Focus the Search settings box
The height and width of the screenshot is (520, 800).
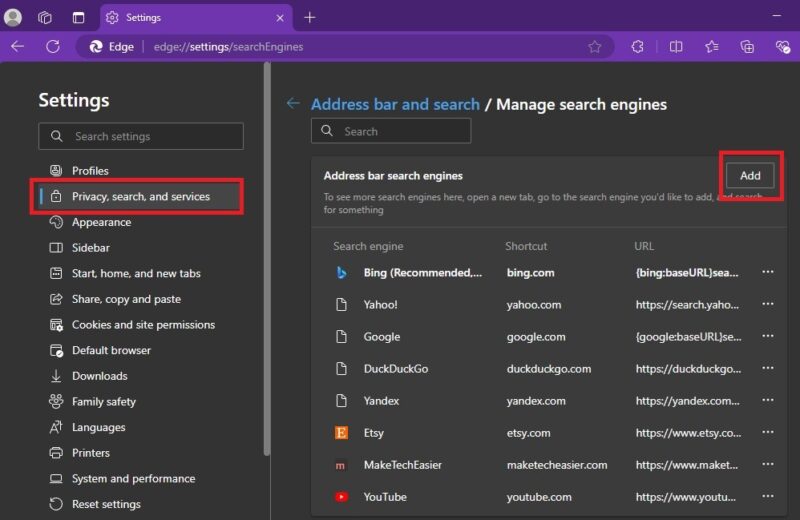[x=141, y=136]
